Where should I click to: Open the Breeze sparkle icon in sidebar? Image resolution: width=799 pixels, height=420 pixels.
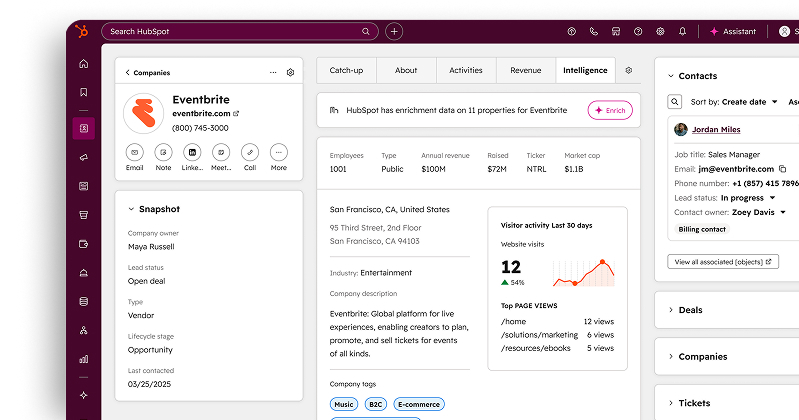tap(84, 395)
